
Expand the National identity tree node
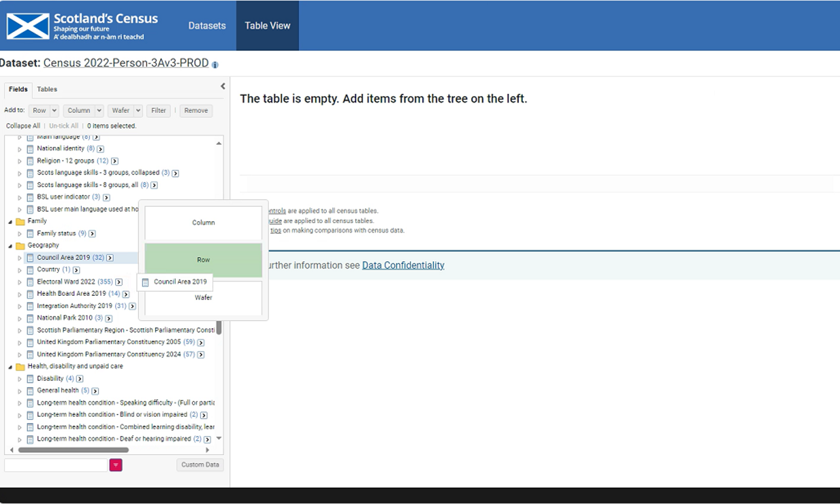19,149
